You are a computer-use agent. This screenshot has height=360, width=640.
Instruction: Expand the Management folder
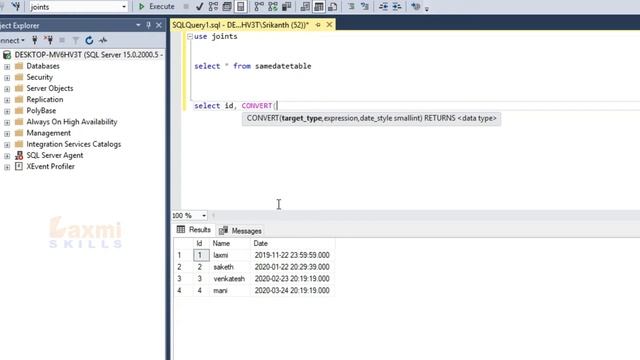coord(7,133)
